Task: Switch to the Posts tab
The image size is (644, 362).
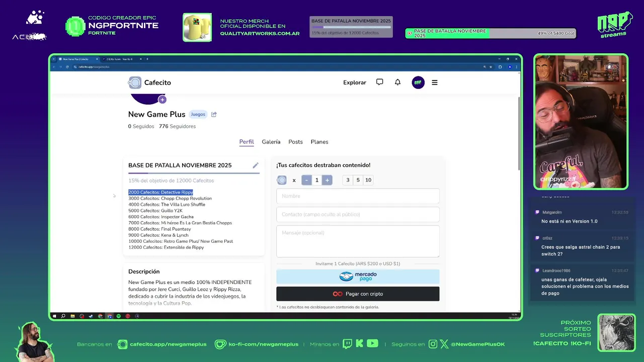Action: [295, 142]
